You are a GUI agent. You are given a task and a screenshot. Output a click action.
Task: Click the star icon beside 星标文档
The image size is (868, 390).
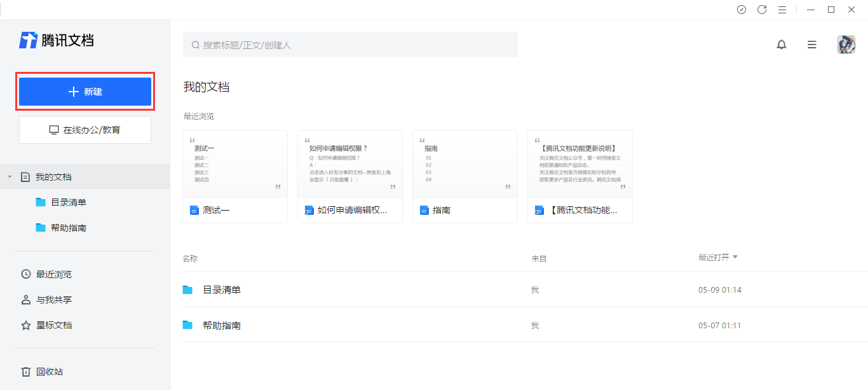[26, 325]
